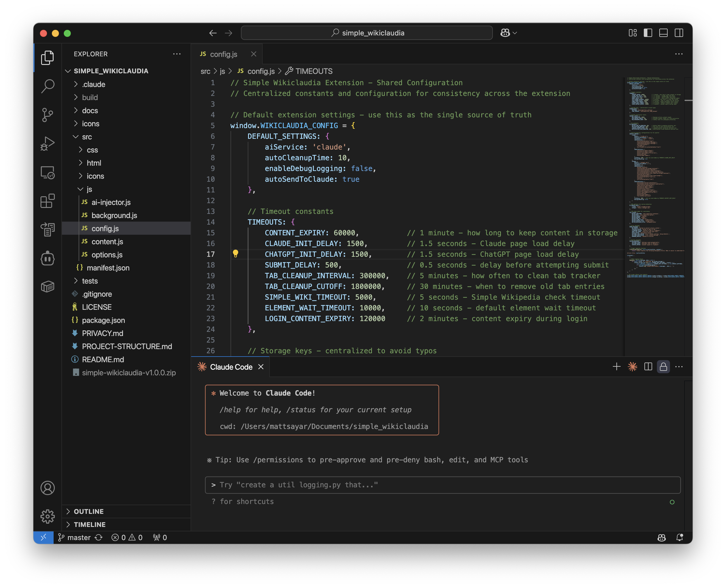Open editor more actions ellipsis
The width and height of the screenshot is (726, 588).
(679, 54)
